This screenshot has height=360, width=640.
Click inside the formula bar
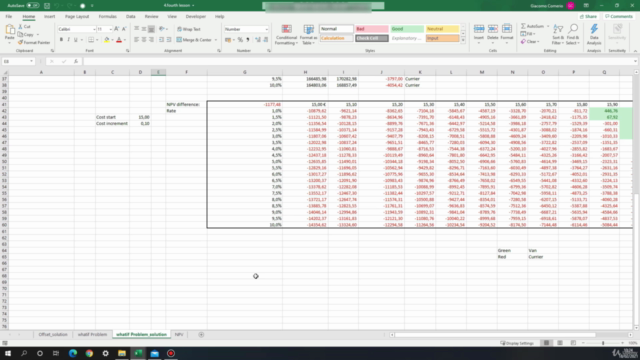click(x=359, y=61)
